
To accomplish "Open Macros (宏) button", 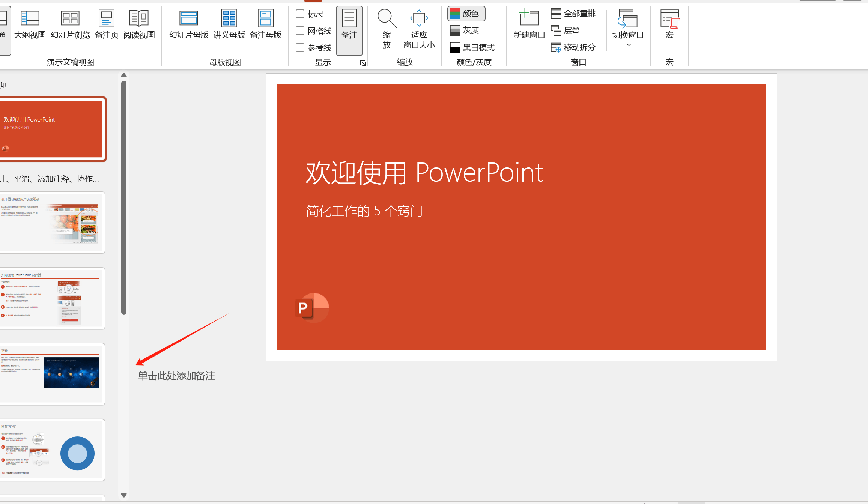I will pyautogui.click(x=669, y=24).
